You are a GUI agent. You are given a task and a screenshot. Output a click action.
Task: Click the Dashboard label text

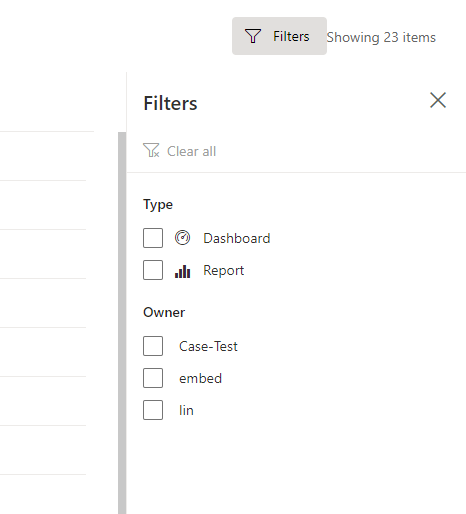coord(237,238)
